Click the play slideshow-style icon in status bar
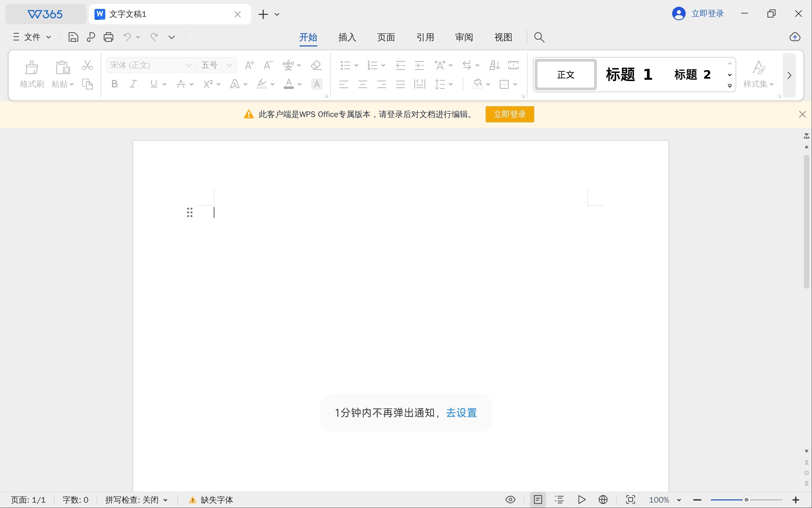 (582, 500)
